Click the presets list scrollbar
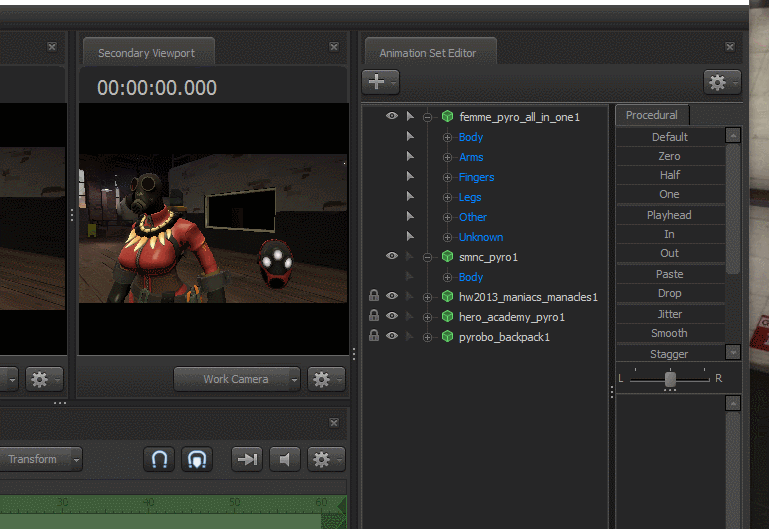This screenshot has height=529, width=769. click(x=733, y=209)
